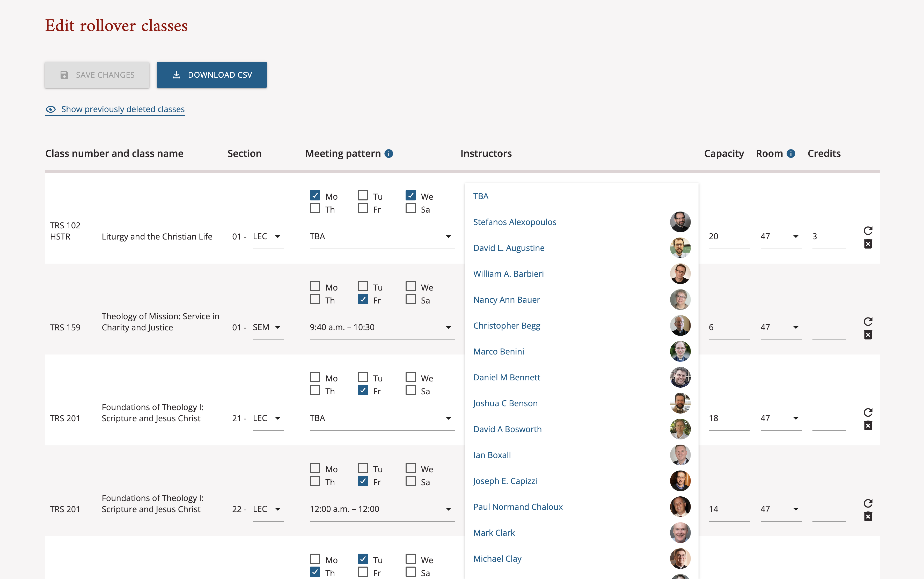
Task: Check We for TRS 201 section 22
Action: pos(411,468)
